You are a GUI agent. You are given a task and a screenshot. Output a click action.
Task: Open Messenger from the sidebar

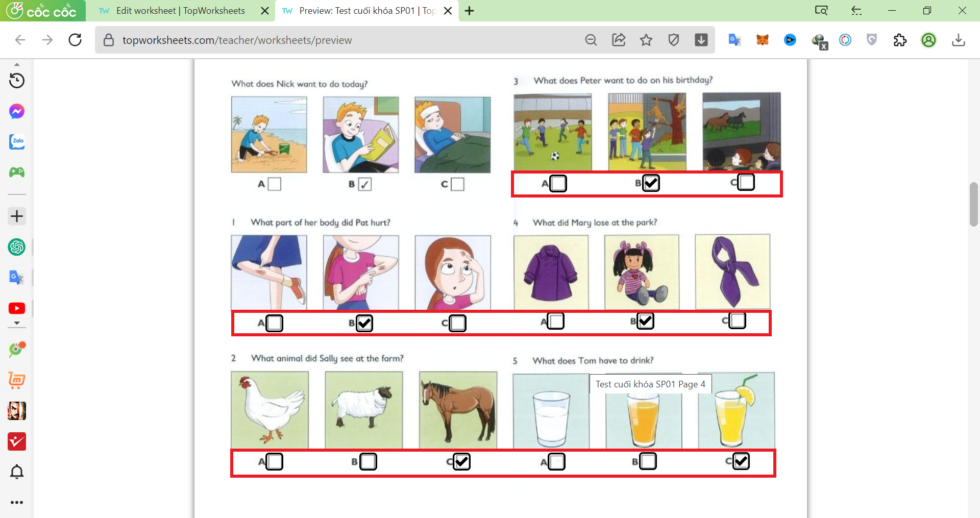coord(17,111)
